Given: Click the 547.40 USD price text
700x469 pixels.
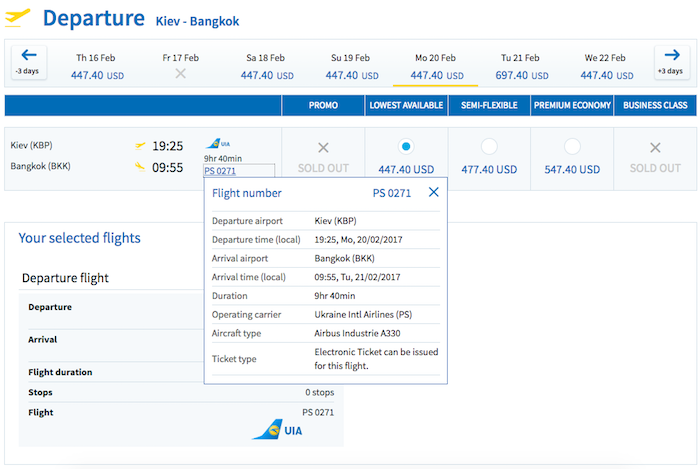Looking at the screenshot, I should coord(572,170).
